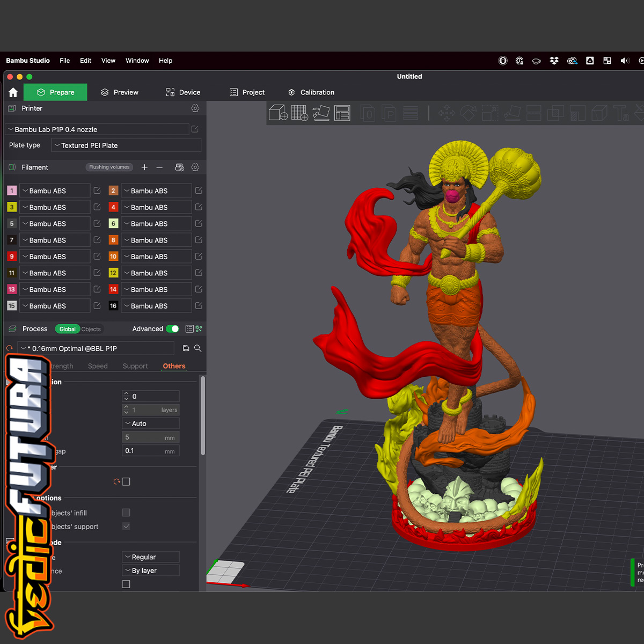The image size is (644, 644).
Task: Click the Flushing volumes button
Action: coord(109,167)
